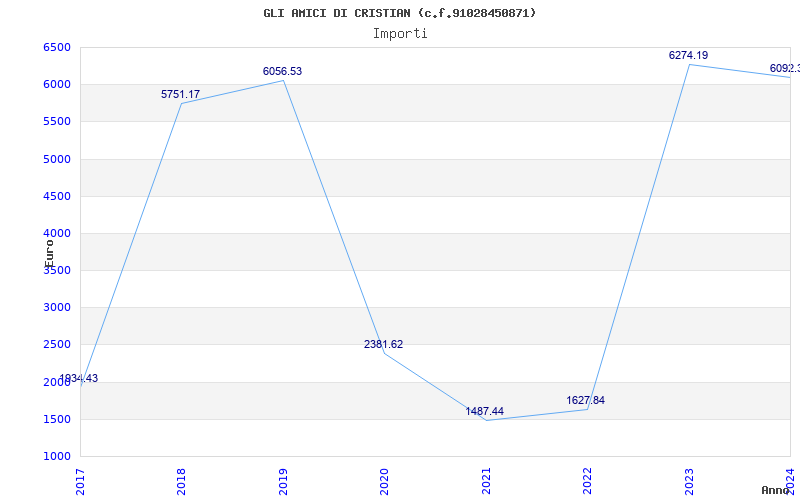Click the partially visible 6092 data label
Image resolution: width=800 pixels, height=500 pixels.
coord(785,68)
